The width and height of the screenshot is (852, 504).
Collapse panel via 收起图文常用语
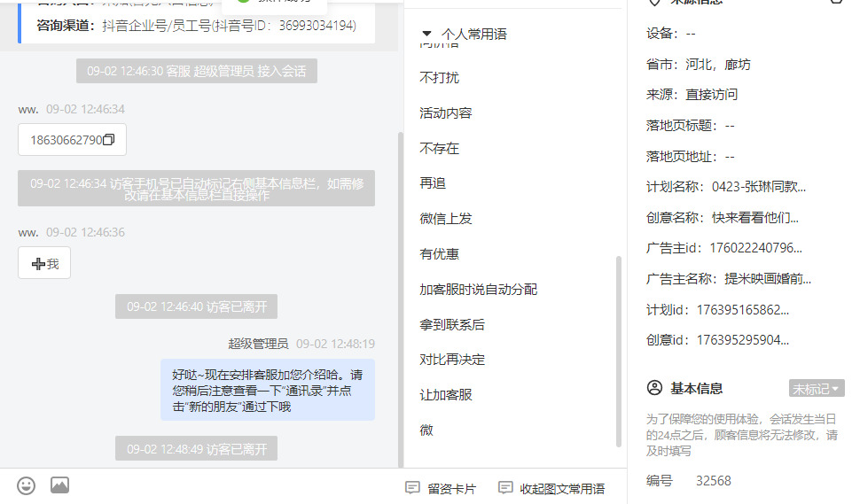pyautogui.click(x=551, y=488)
